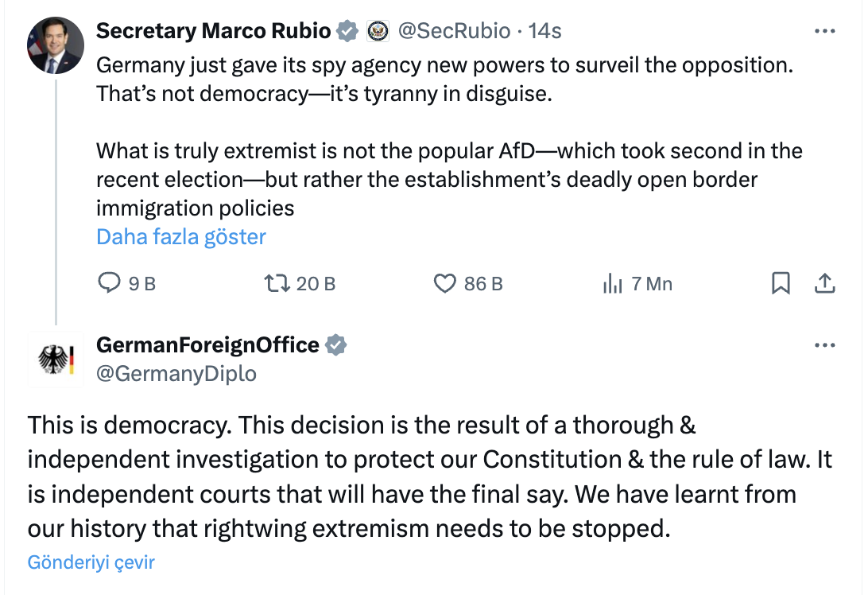Open more options menu on GermanForeignOffice tweet
The image size is (868, 595).
(824, 345)
